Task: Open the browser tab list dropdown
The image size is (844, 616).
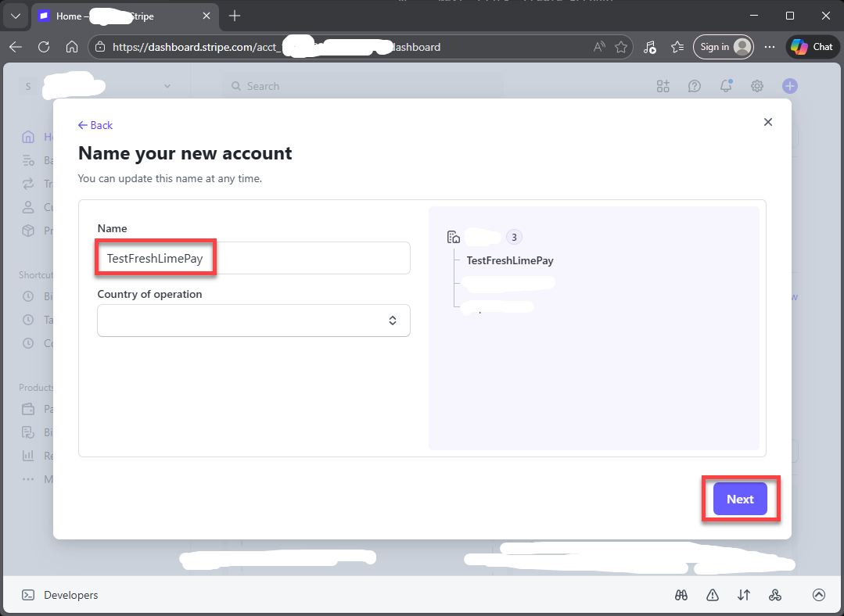Action: tap(15, 16)
